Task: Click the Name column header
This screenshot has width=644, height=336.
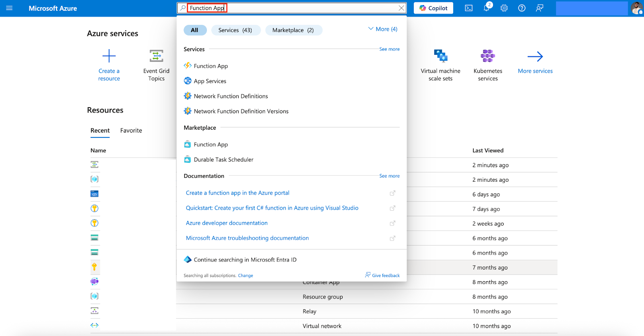Action: (98, 151)
